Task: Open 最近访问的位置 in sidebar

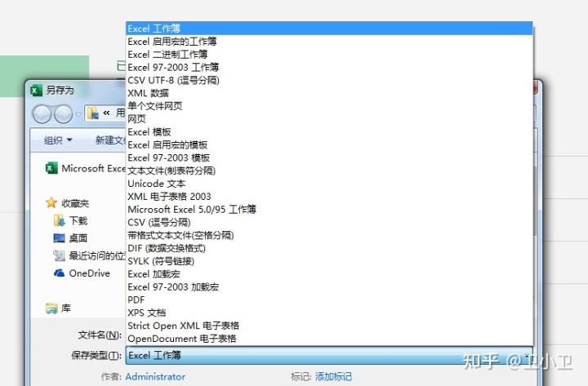Action: click(x=89, y=255)
